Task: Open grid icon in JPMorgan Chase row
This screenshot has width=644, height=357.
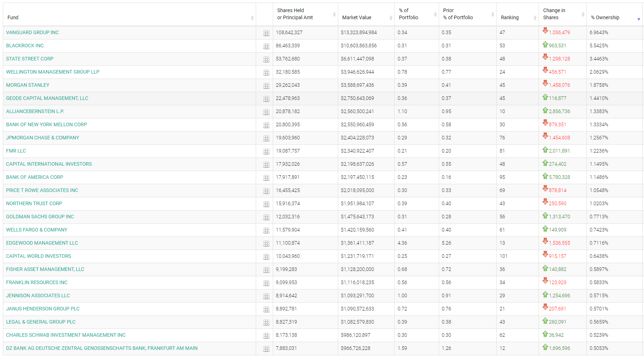Action: click(x=266, y=138)
